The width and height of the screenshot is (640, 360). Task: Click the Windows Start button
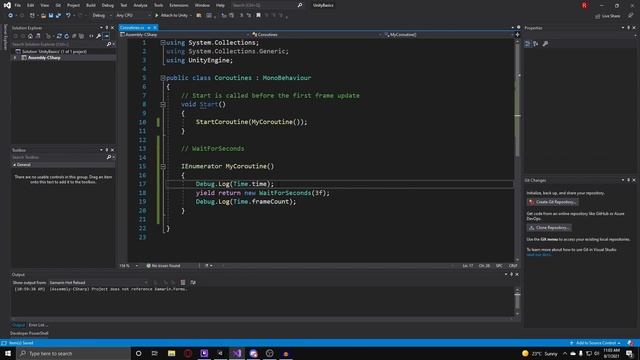click(x=8, y=353)
